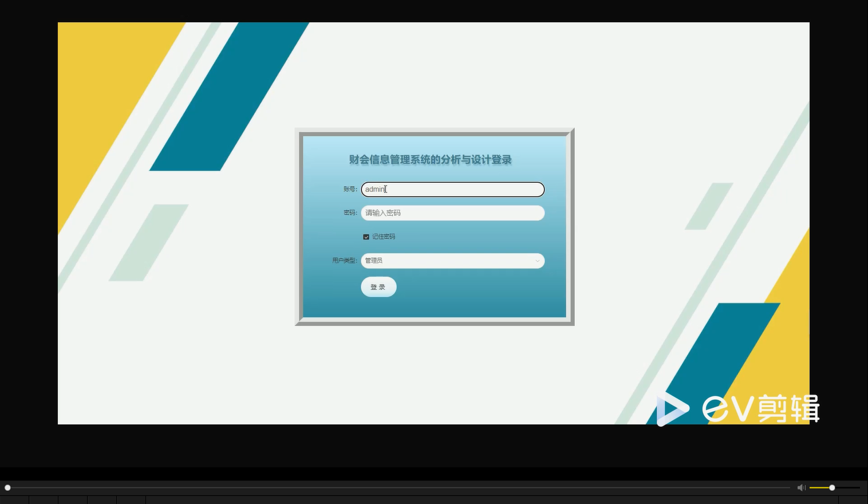
Task: Uncheck the 记住密码 remember password checkbox
Action: click(366, 237)
